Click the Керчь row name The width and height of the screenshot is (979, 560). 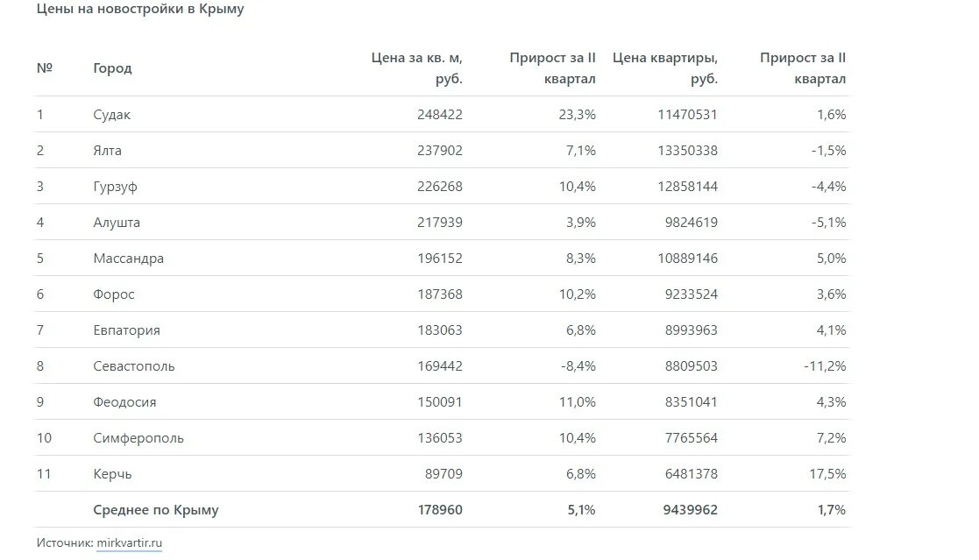click(x=112, y=474)
